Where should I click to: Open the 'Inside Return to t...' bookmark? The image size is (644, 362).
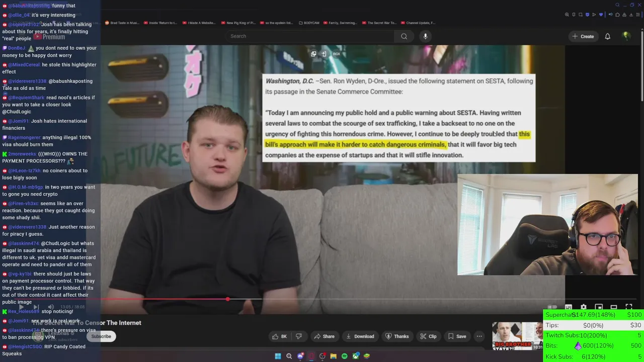160,23
